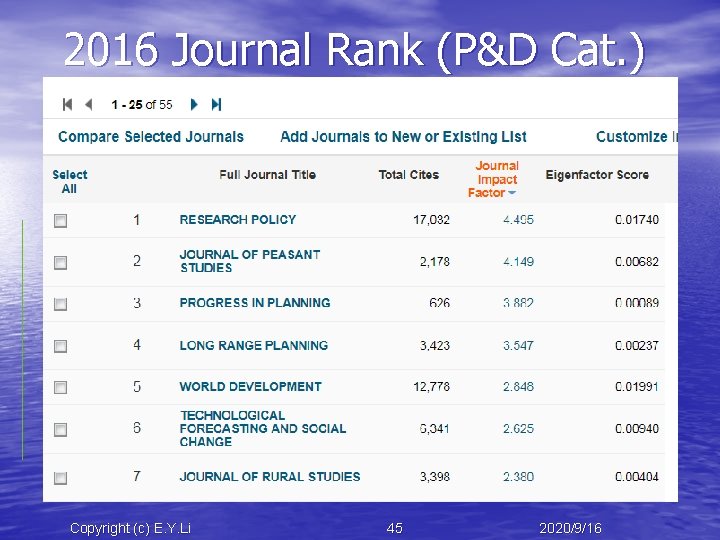Select total cites value 2,178

[x=435, y=262]
